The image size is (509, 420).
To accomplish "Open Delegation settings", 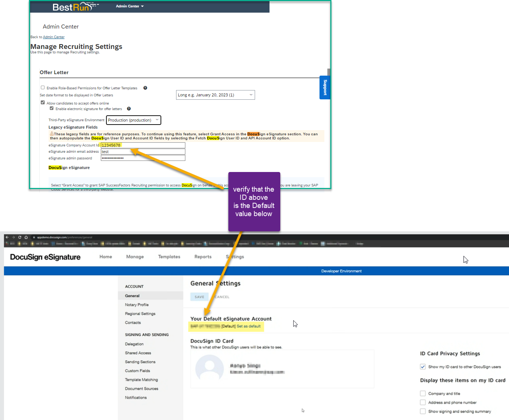I will [134, 344].
